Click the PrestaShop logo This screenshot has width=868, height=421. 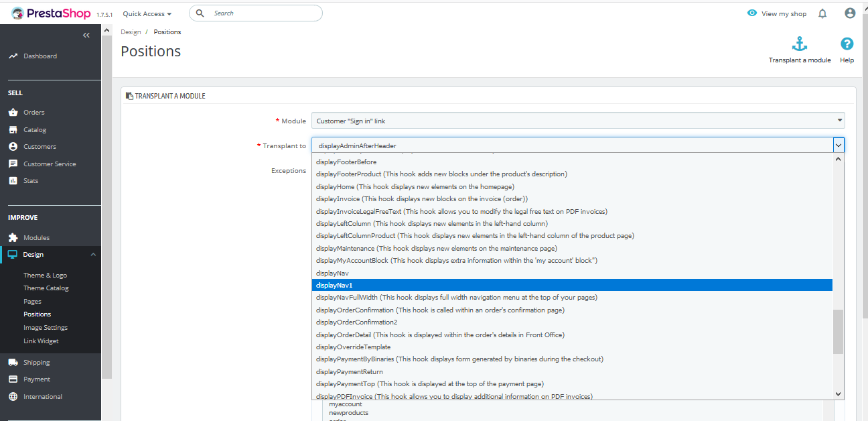pos(50,13)
